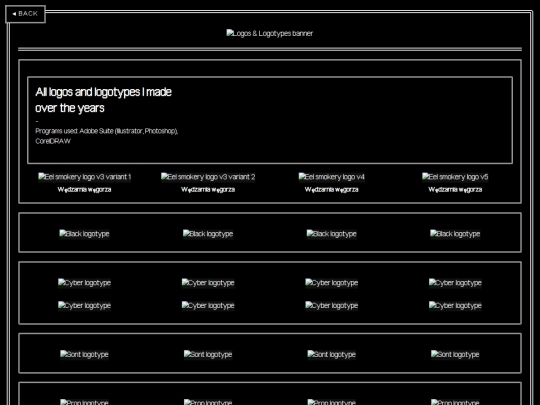
Task: Click heading 'All logos and logotypes I made'
Action: point(103,92)
